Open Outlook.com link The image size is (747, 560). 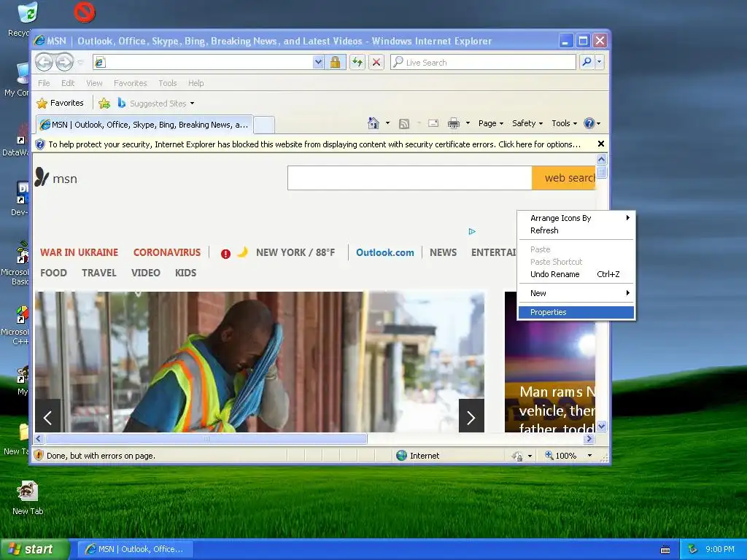click(385, 252)
